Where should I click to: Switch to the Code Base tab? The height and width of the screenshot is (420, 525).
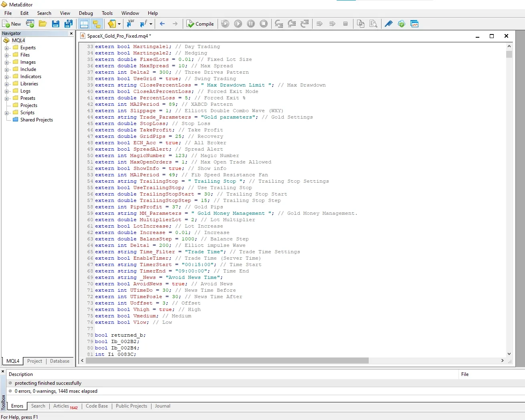[x=97, y=406]
